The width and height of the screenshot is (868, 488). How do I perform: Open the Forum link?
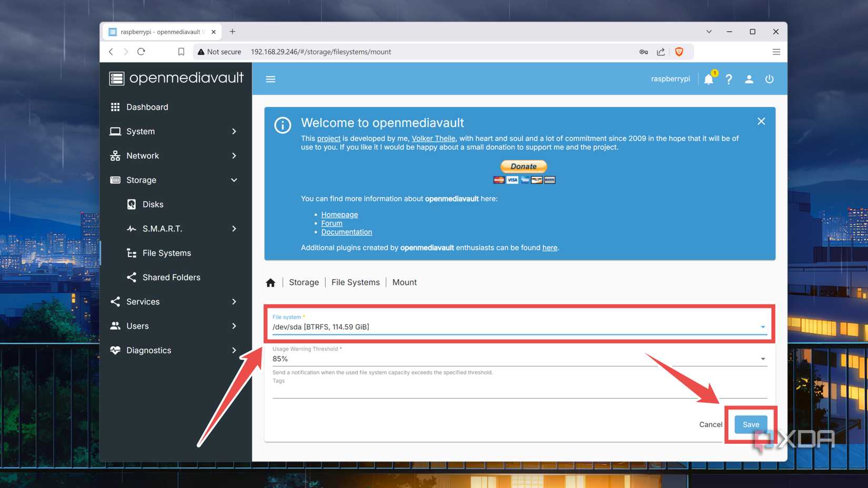click(x=331, y=223)
